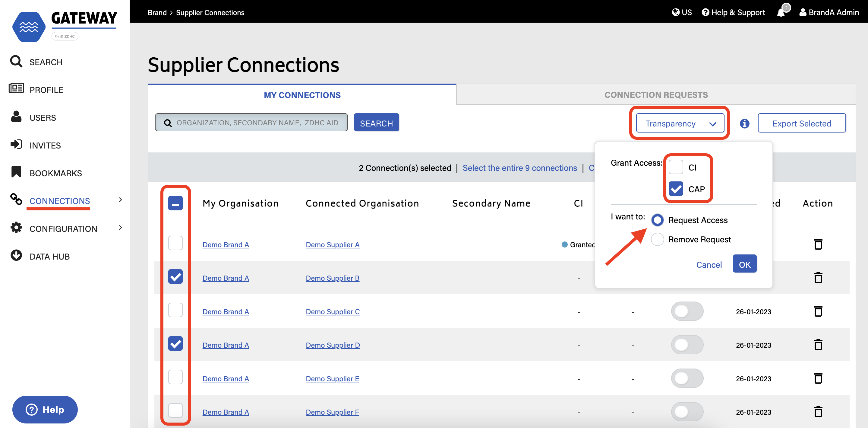Screen dimensions: 868x428
Task: Click the Data Hub download icon
Action: click(x=16, y=256)
